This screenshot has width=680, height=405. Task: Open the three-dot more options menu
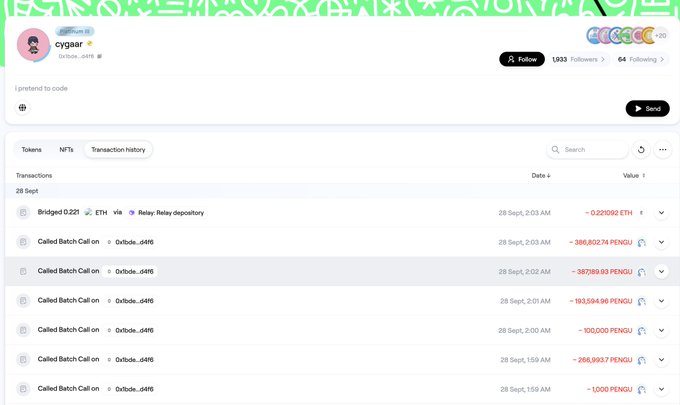[663, 150]
